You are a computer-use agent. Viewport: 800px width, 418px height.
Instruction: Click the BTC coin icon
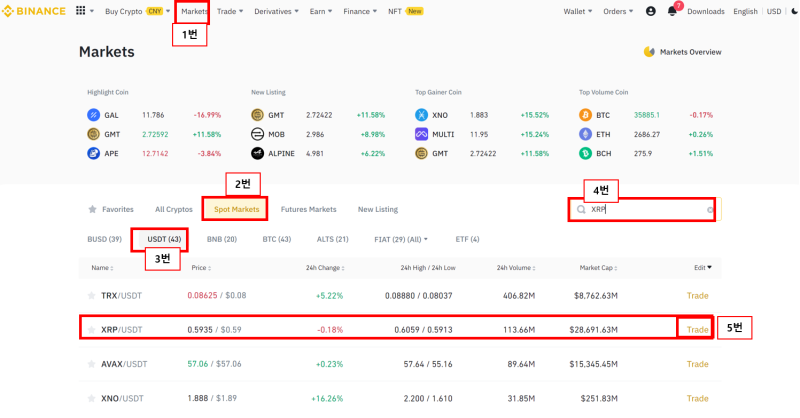click(x=585, y=115)
